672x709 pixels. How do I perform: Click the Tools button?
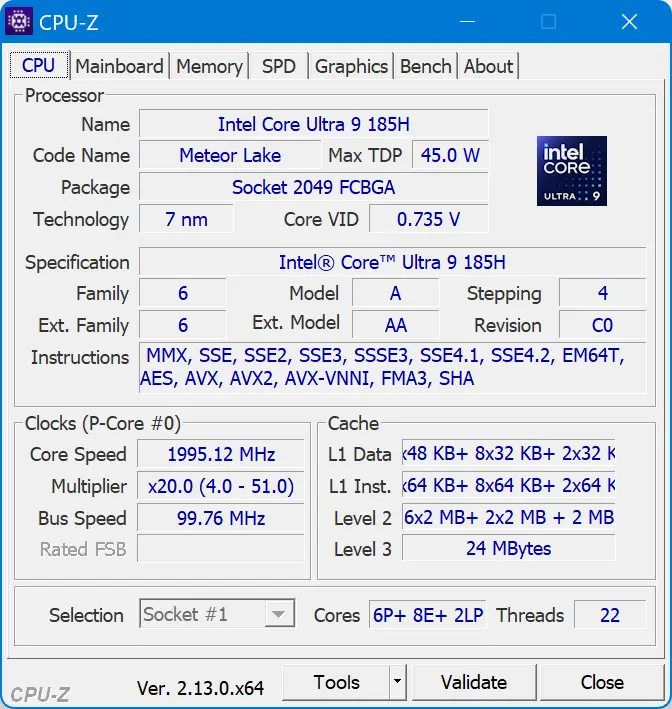coord(336,681)
